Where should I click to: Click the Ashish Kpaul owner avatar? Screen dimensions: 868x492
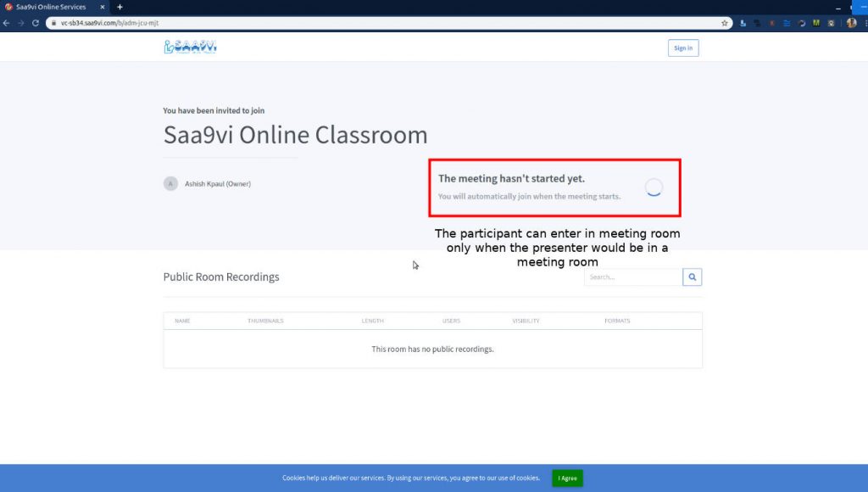(x=170, y=183)
